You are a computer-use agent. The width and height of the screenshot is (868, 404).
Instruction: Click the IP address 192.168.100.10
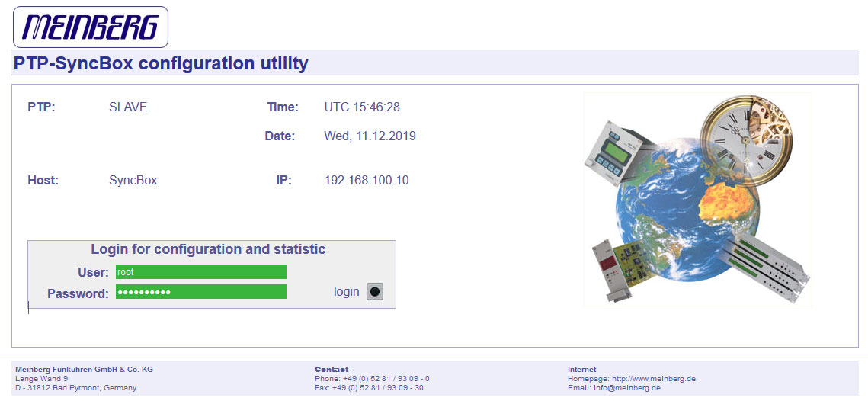pyautogui.click(x=367, y=181)
